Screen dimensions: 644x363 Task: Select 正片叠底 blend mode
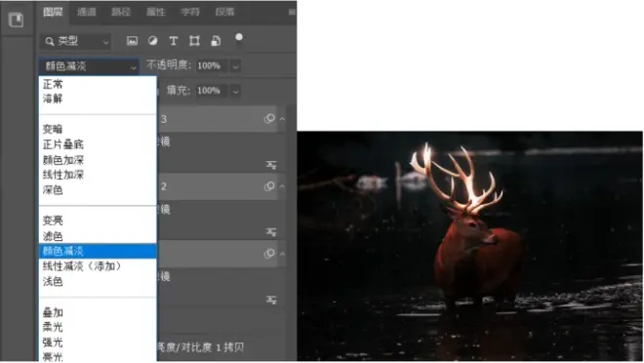click(x=98, y=144)
